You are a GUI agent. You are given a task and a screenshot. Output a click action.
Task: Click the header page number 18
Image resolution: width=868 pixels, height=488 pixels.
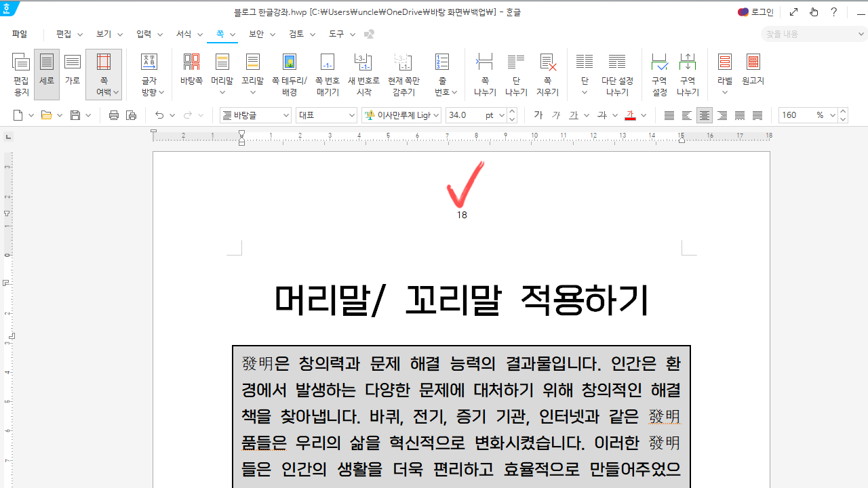462,215
